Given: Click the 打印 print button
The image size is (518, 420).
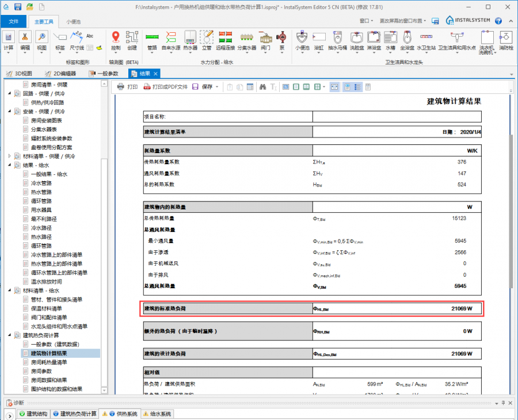Looking at the screenshot, I should [x=127, y=87].
